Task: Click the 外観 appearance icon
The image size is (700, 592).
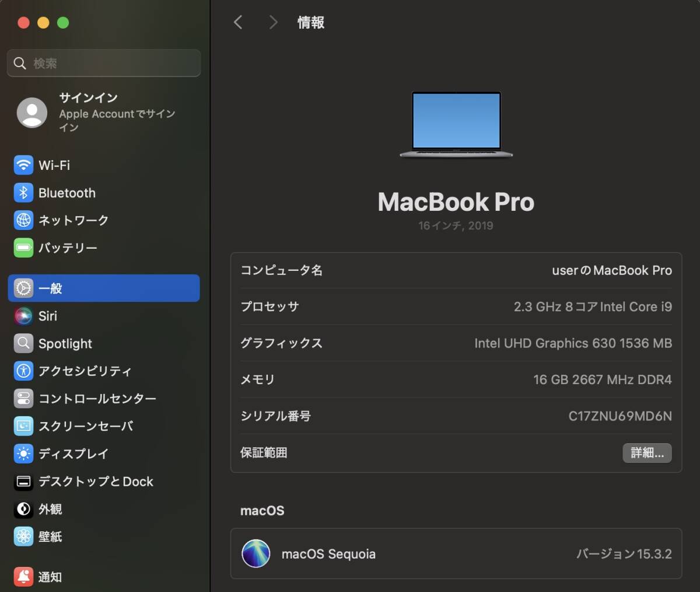Action: (x=23, y=509)
